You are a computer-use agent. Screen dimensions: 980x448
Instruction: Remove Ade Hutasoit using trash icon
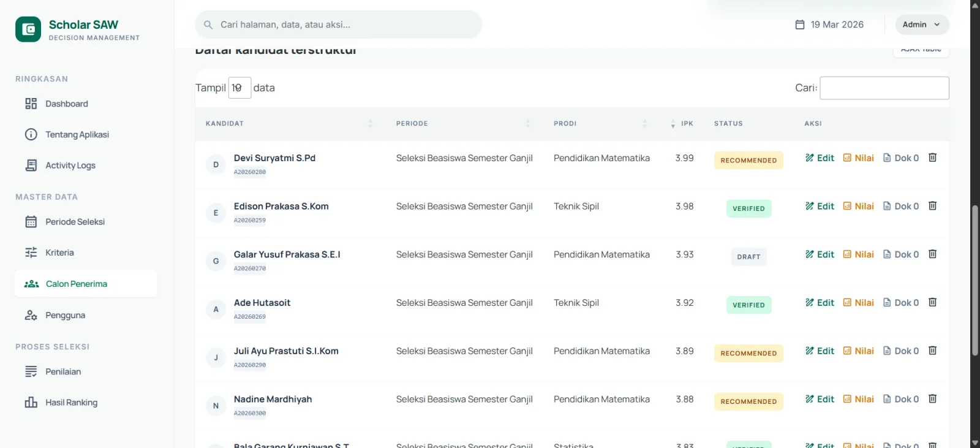[932, 302]
